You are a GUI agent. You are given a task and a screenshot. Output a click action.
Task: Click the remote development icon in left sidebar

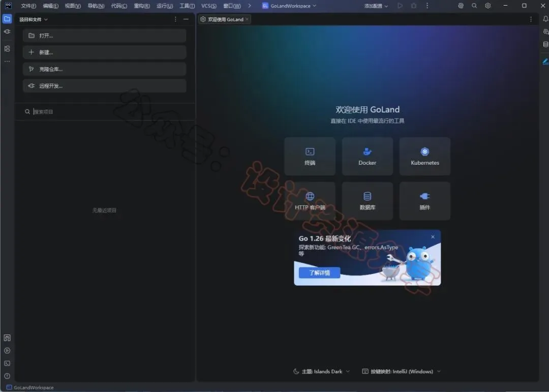tap(7, 32)
